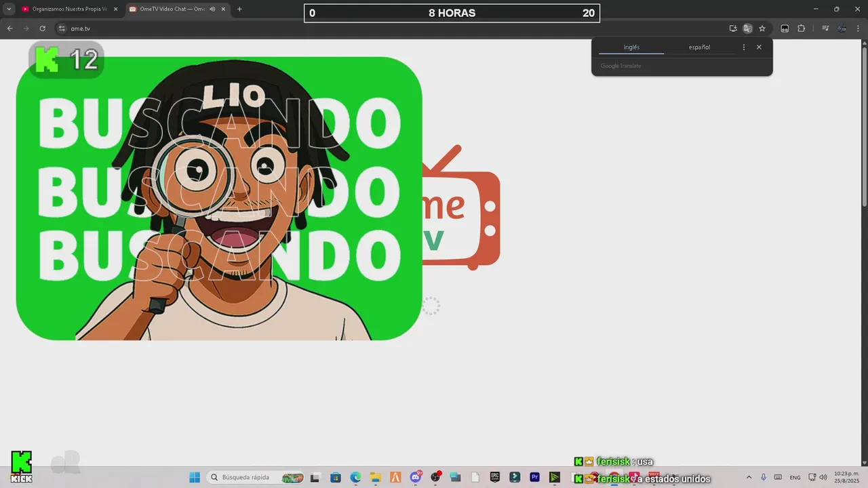Open the install app icon in address bar
This screenshot has width=868, height=488.
pyautogui.click(x=733, y=28)
